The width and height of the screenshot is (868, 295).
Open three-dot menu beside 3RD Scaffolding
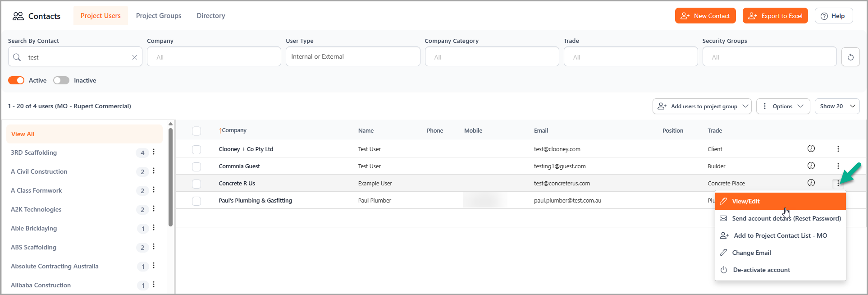154,152
